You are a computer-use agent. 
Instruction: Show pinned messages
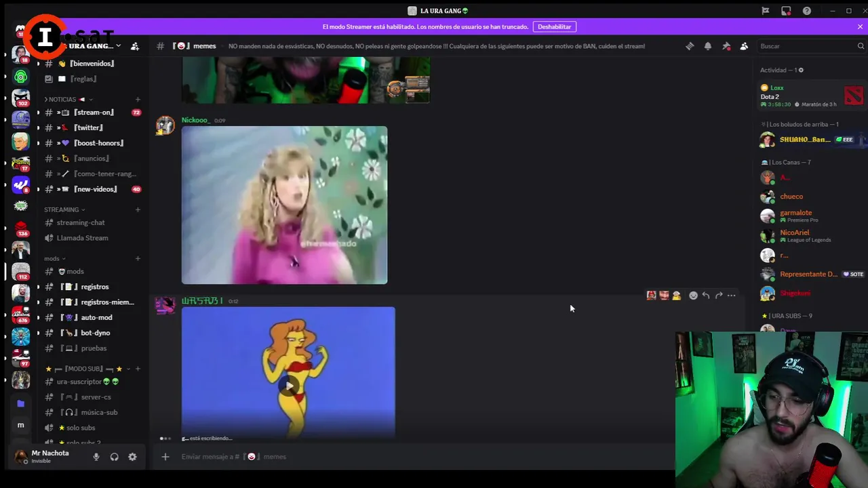coord(726,46)
